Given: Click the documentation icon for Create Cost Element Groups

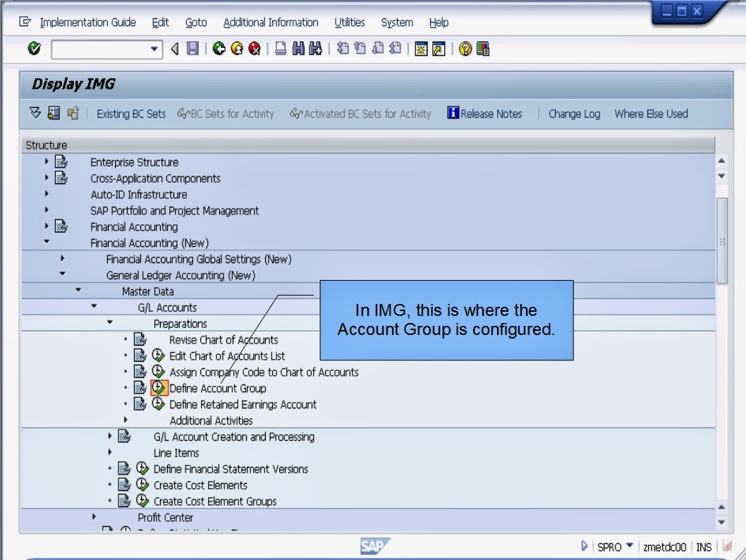Looking at the screenshot, I should click(x=124, y=501).
